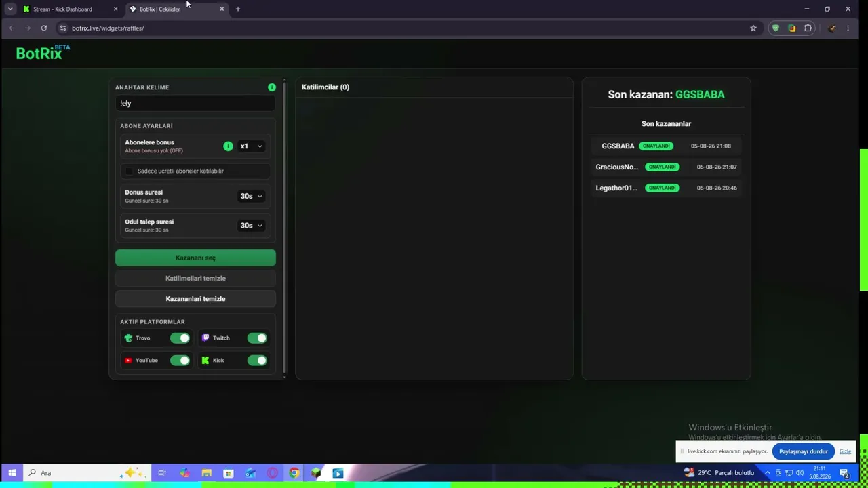The image size is (868, 488).
Task: Click the winner name 'GraciousNo...'
Action: click(617, 167)
